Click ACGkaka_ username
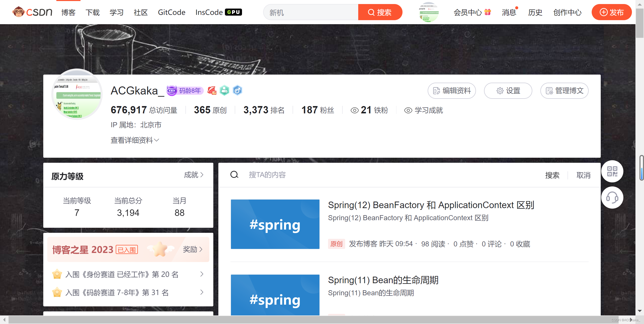Image resolution: width=644 pixels, height=324 pixels. point(137,91)
